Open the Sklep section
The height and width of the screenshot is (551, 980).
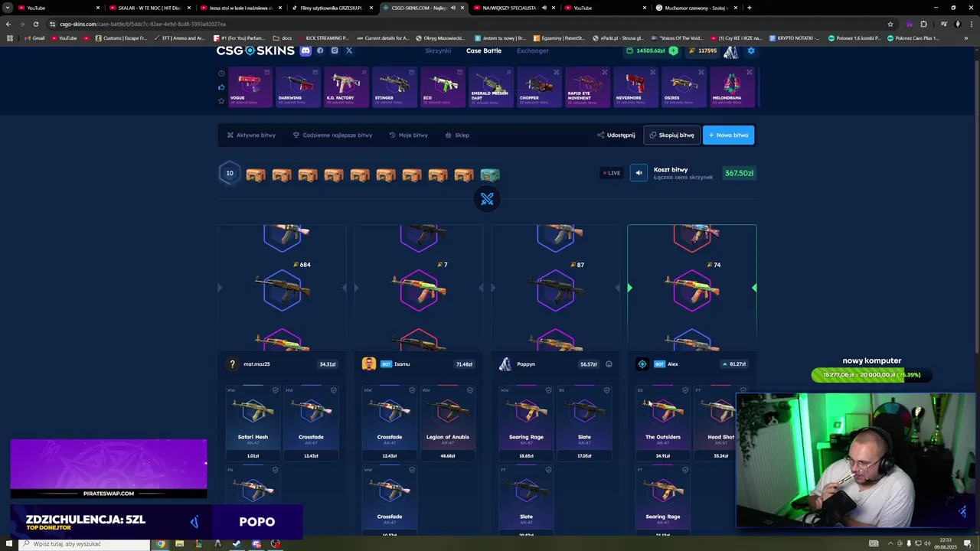457,135
